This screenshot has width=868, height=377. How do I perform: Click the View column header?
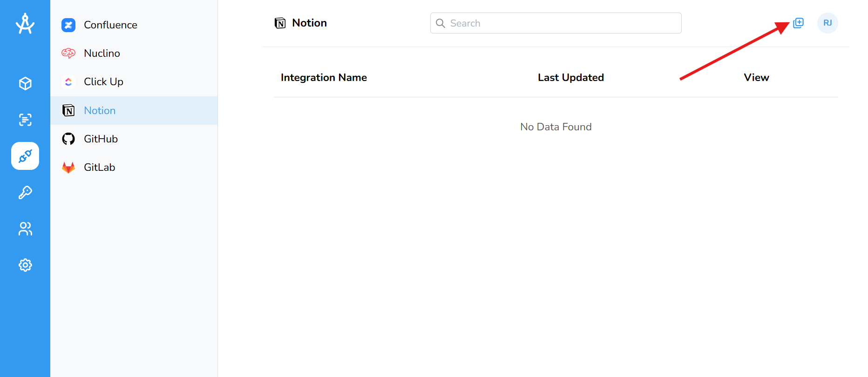[756, 78]
